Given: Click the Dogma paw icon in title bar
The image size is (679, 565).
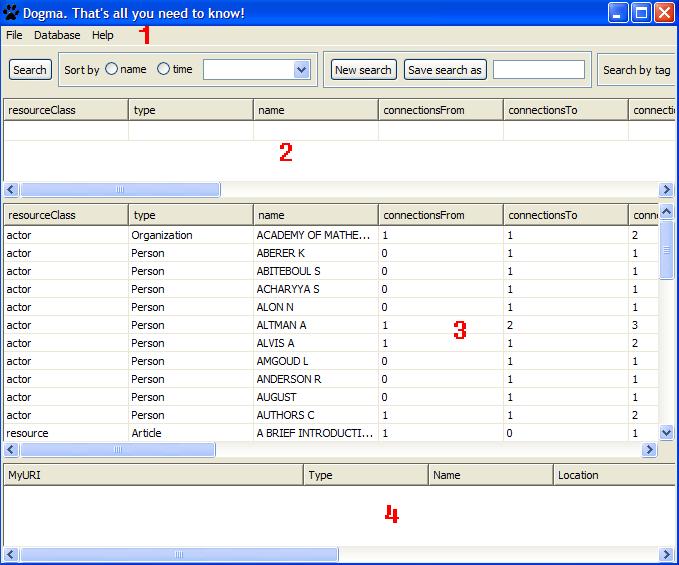Looking at the screenshot, I should 11,13.
